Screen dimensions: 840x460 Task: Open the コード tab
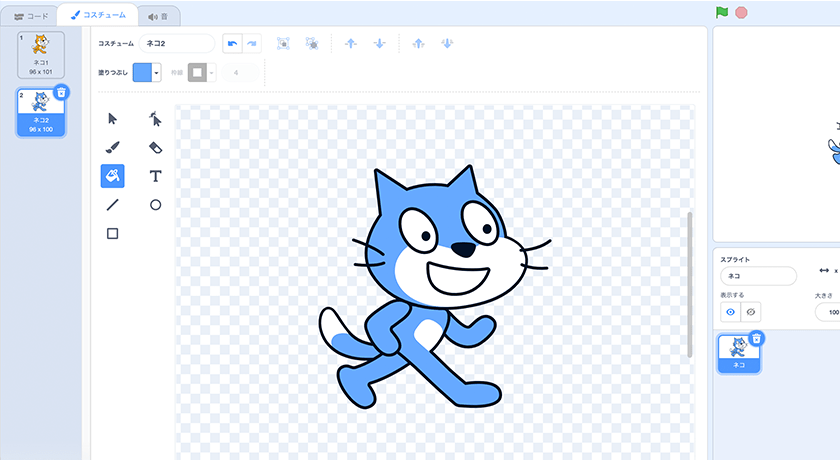click(x=31, y=16)
